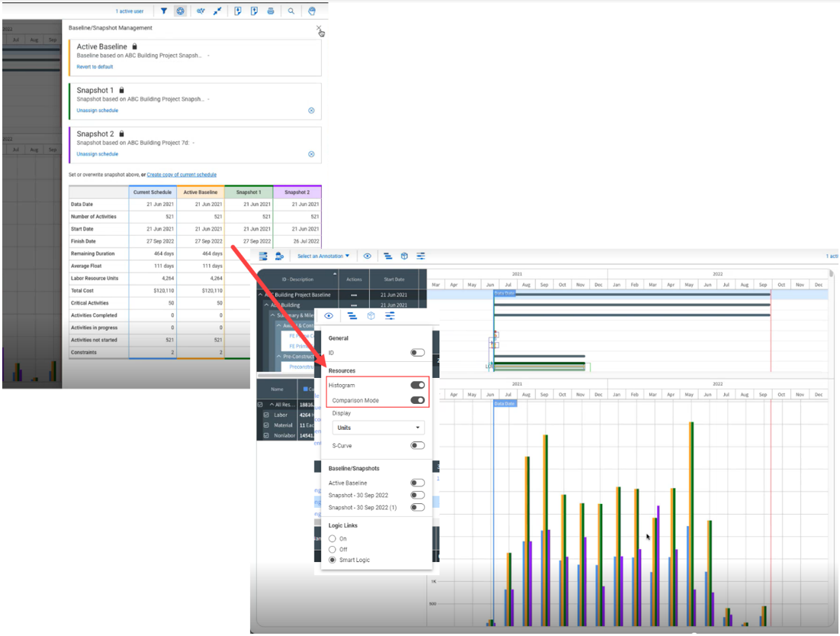The height and width of the screenshot is (636, 840).
Task: Click 'Create copy of current schedule' link
Action: click(182, 175)
